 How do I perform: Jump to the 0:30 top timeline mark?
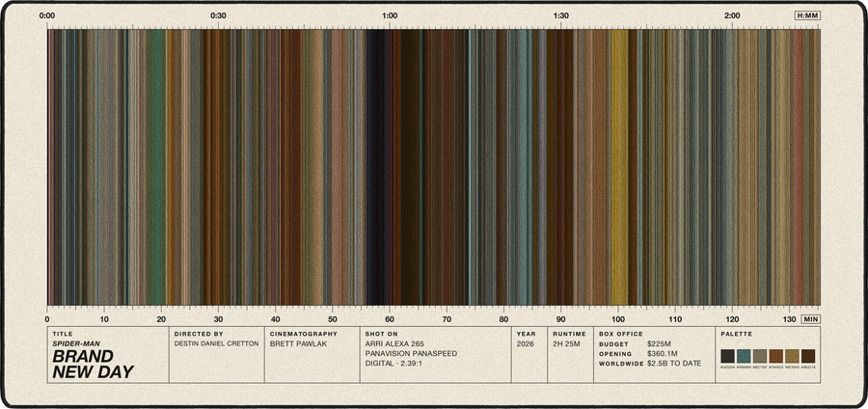pyautogui.click(x=218, y=15)
